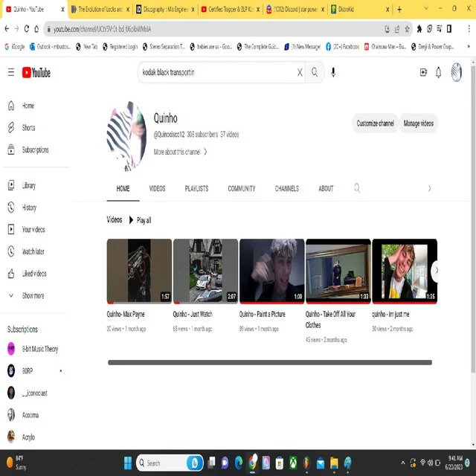
Task: Open More about this channel chevron
Action: click(x=205, y=152)
